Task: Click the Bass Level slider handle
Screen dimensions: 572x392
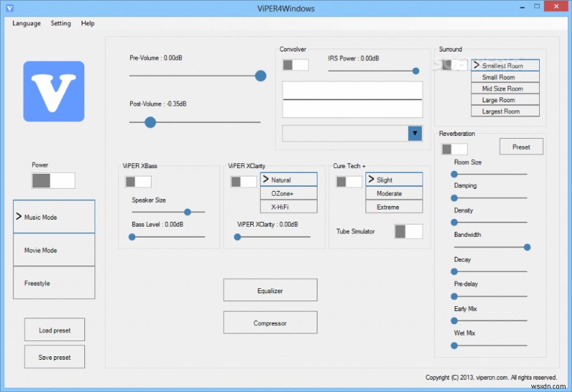Action: 132,237
